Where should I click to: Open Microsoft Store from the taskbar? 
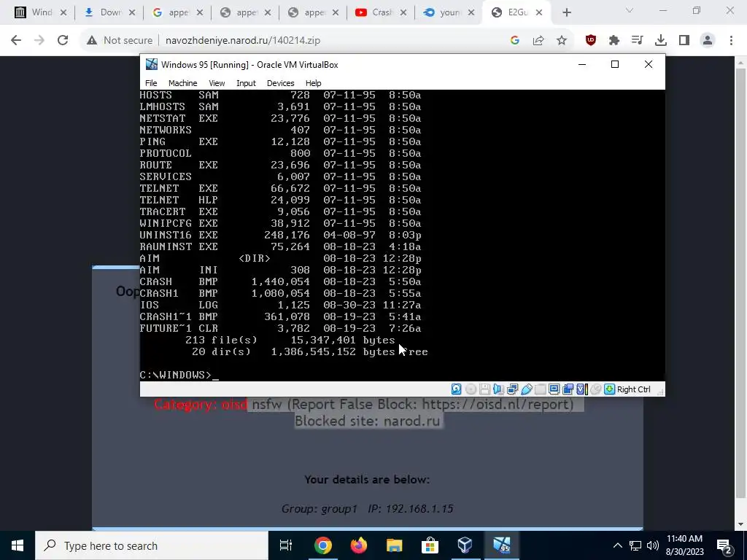430,545
